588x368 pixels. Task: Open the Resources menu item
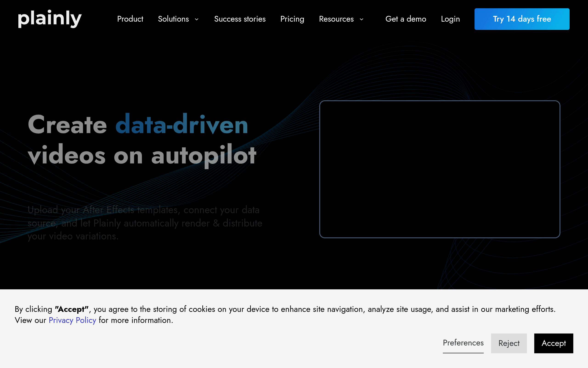click(336, 19)
